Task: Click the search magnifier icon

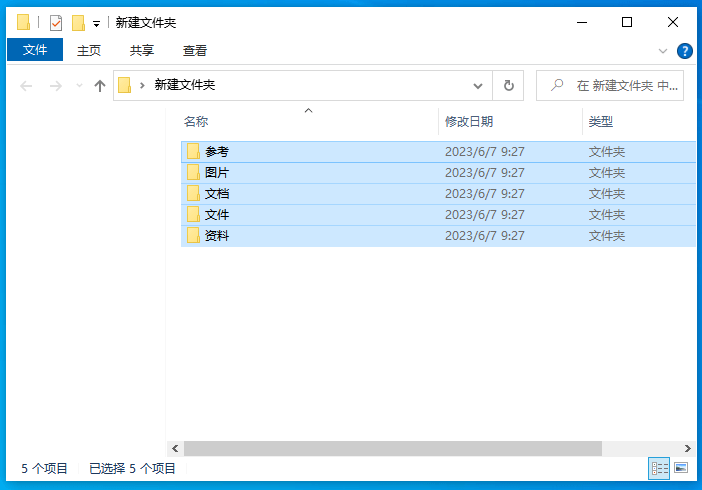Action: [557, 85]
